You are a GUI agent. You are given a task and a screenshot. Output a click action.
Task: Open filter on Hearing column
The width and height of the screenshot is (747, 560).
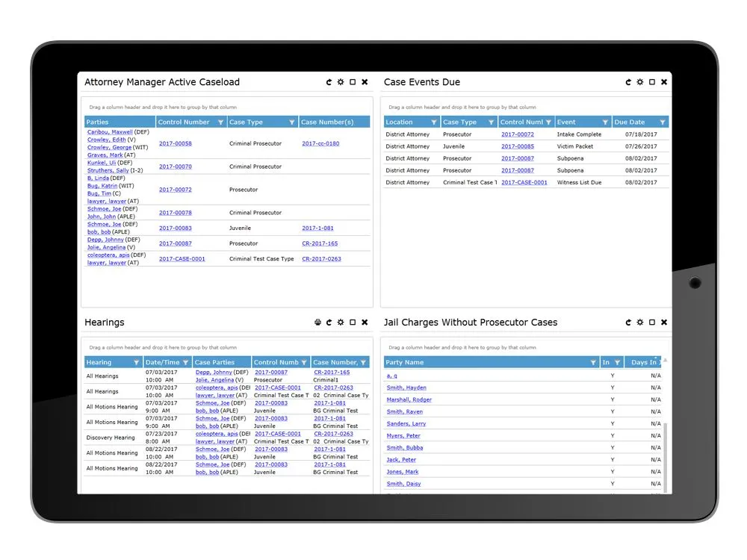136,363
